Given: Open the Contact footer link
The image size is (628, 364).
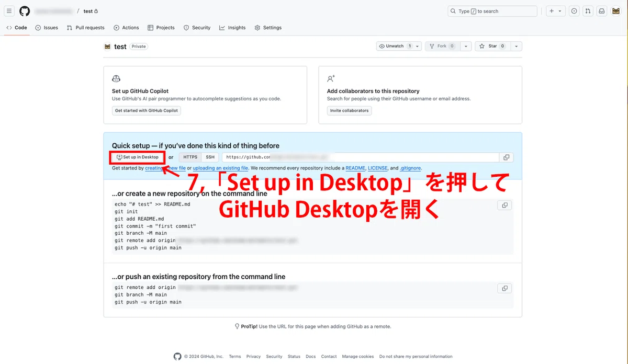Looking at the screenshot, I should coord(329,357).
